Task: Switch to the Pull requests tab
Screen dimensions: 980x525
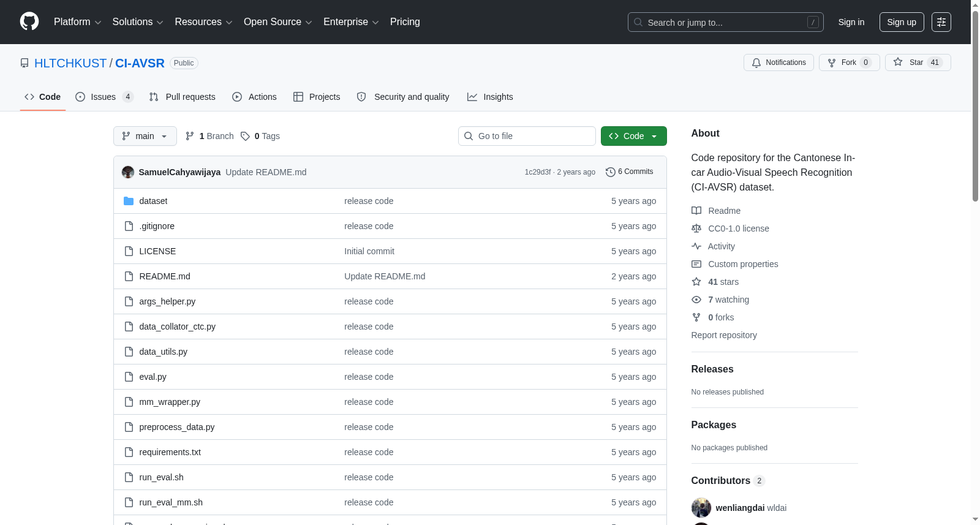Action: click(x=183, y=97)
